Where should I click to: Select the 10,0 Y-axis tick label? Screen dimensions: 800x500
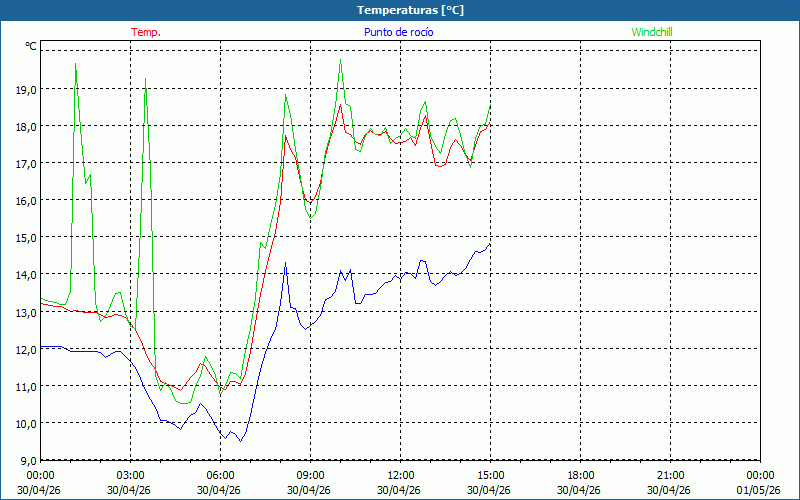coord(25,423)
